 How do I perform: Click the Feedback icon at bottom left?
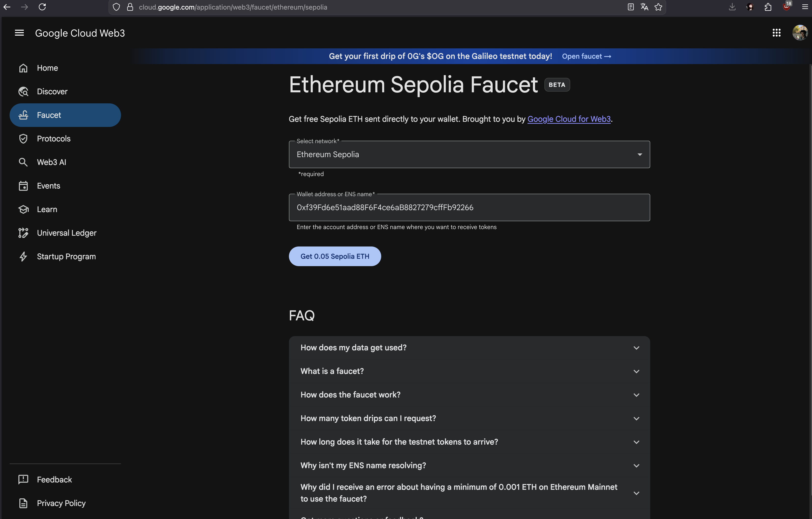pyautogui.click(x=23, y=479)
